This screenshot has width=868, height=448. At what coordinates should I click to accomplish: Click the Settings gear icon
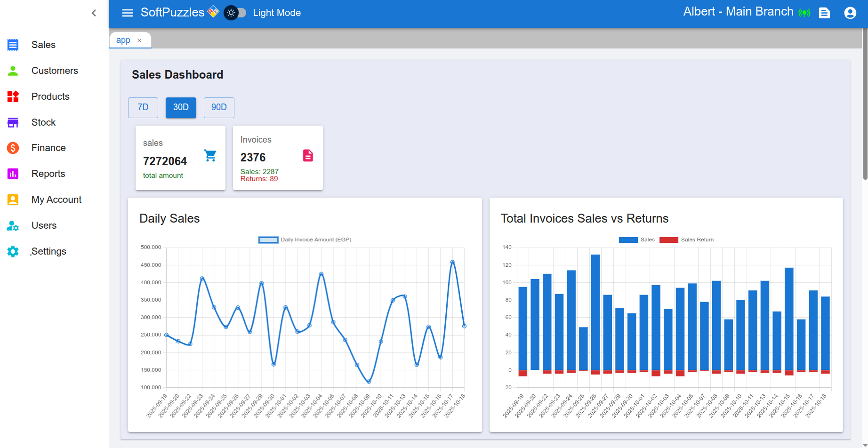click(13, 251)
